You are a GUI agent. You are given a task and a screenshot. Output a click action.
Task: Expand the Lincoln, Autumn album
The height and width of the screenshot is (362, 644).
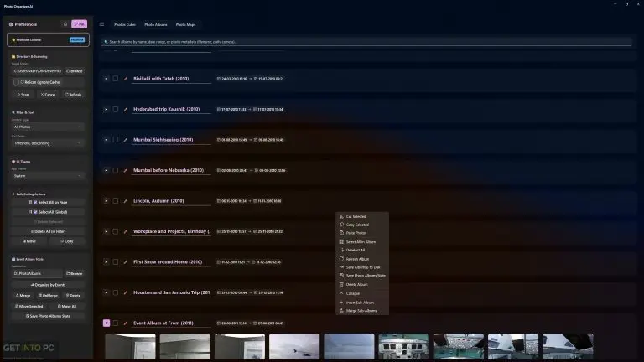point(106,201)
